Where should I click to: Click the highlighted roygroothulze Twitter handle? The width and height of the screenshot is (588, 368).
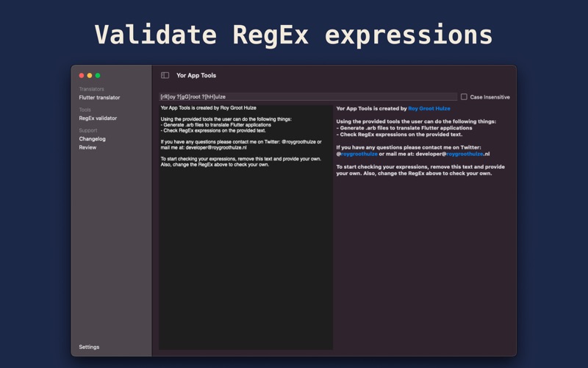tap(359, 154)
